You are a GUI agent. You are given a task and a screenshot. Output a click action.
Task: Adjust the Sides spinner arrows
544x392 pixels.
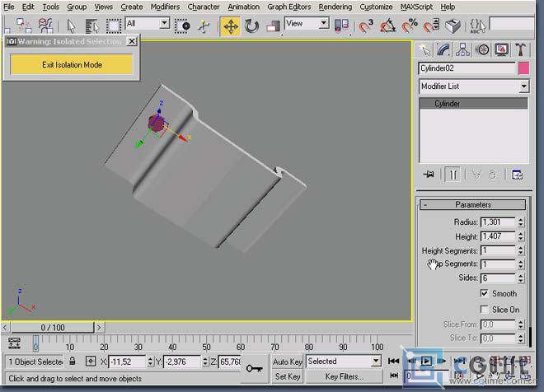(521, 278)
